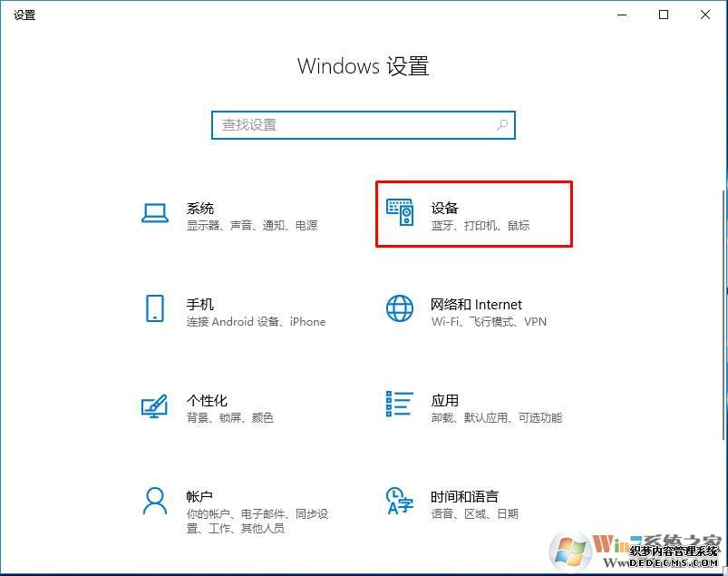Click the System (系统) laptop icon
The image size is (728, 576).
(155, 213)
